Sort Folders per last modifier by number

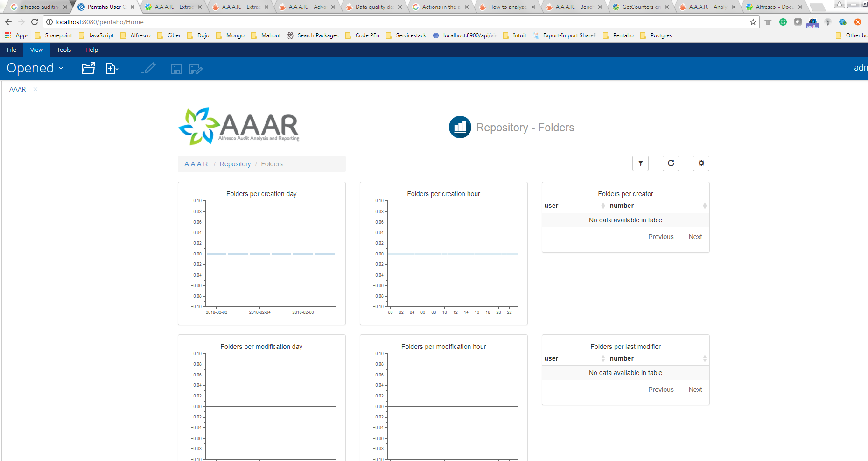click(x=658, y=358)
